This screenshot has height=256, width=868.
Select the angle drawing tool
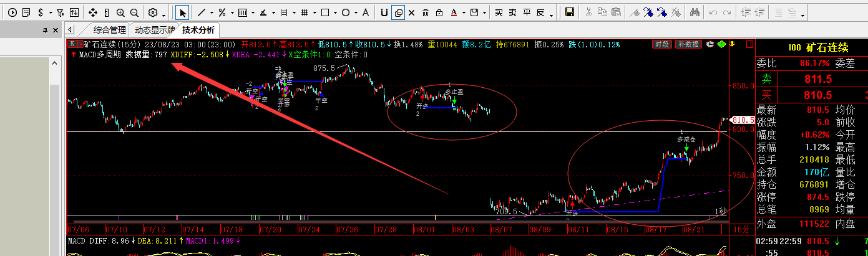[x=263, y=12]
